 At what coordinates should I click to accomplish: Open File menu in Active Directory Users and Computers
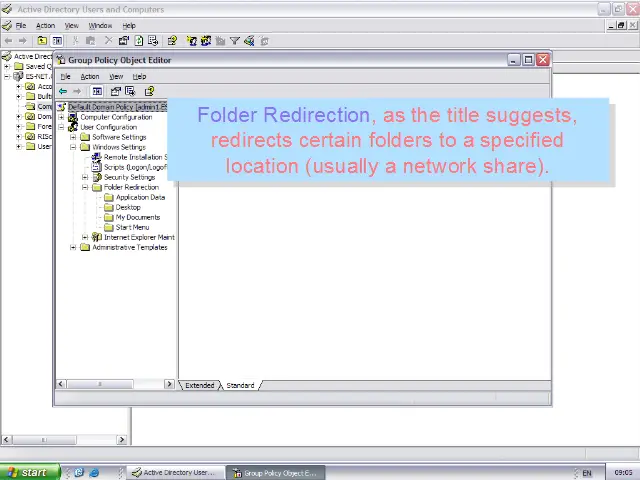[21, 26]
